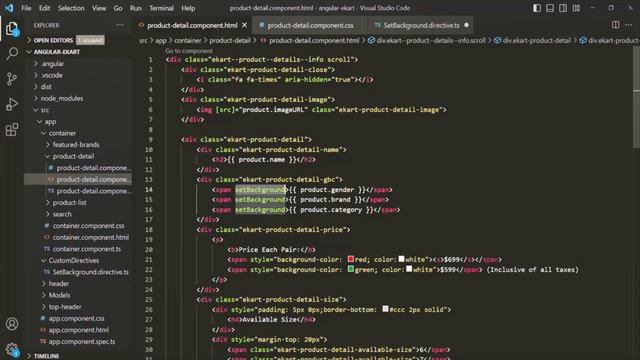
Task: Open the Edit menu
Action: click(44, 8)
